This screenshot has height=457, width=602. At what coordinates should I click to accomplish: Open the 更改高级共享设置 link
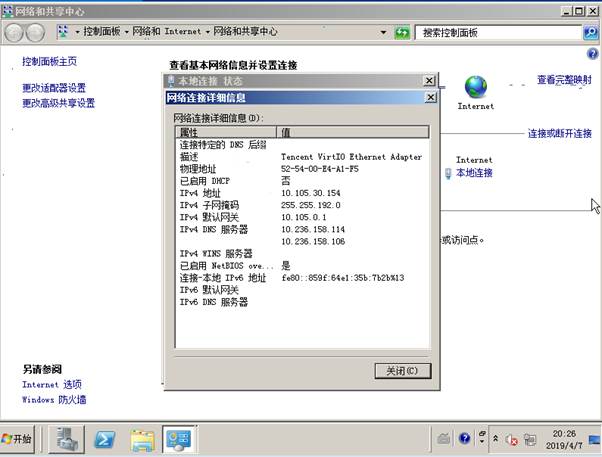(x=58, y=103)
